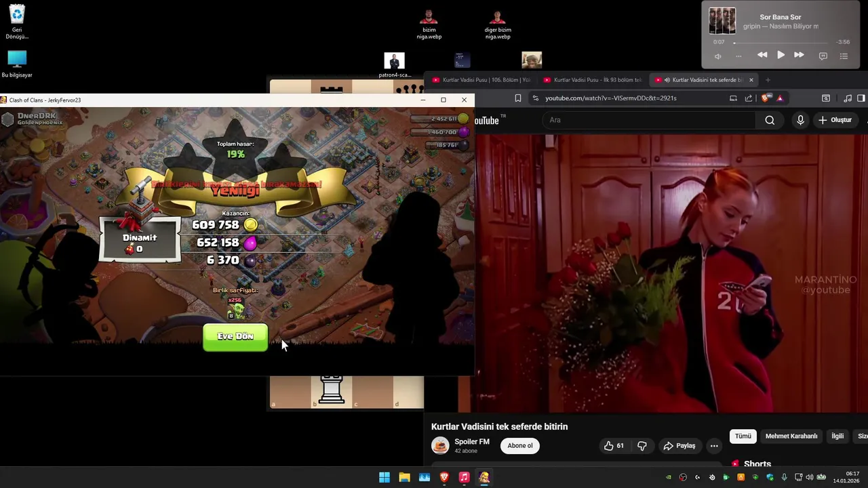Select the Mehmet Karahanlı filter chip

coord(791,436)
